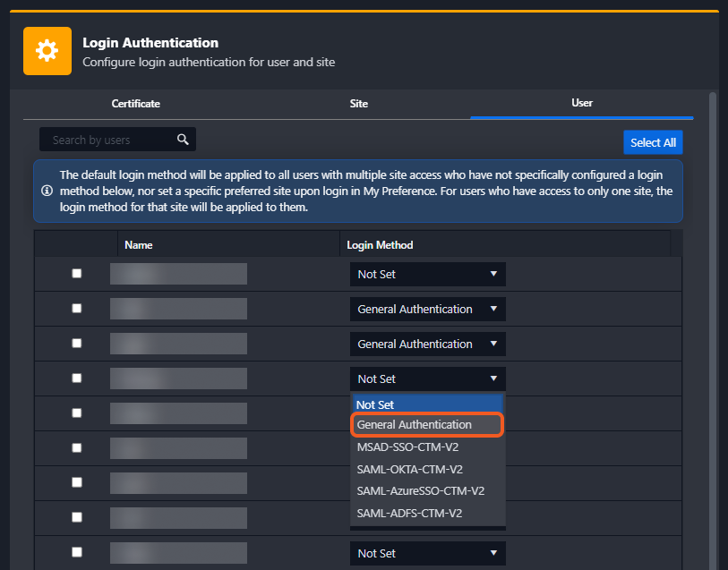Image resolution: width=728 pixels, height=570 pixels.
Task: Select the User tab
Action: tap(581, 104)
